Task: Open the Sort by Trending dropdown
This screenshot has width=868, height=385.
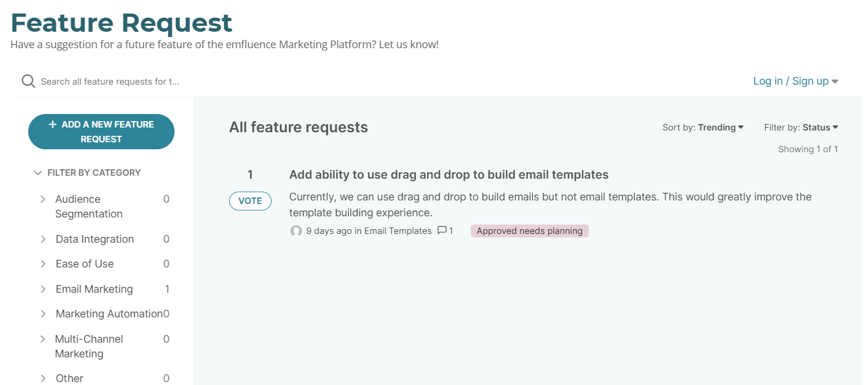Action: coord(703,128)
